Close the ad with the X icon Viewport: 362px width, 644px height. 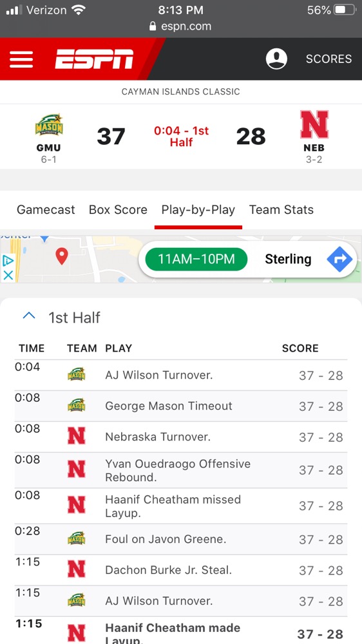pyautogui.click(x=8, y=275)
